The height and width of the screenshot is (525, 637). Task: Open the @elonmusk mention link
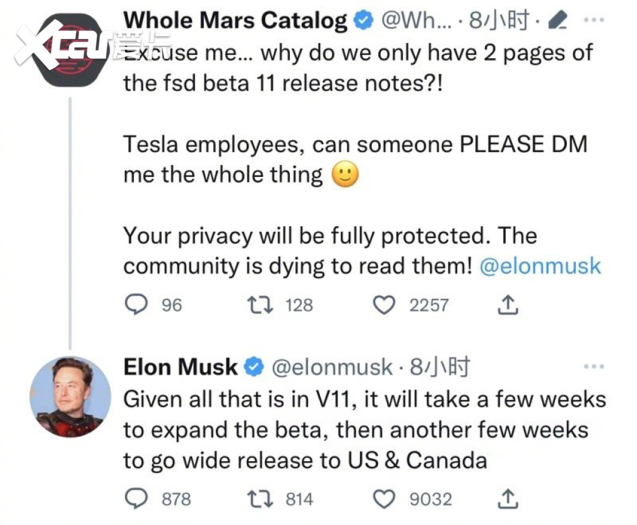point(540,266)
